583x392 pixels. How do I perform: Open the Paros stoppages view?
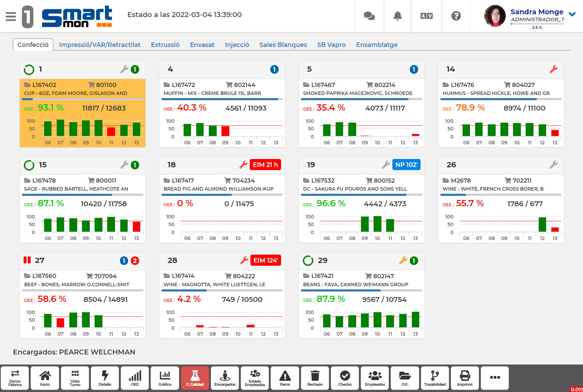[285, 378]
